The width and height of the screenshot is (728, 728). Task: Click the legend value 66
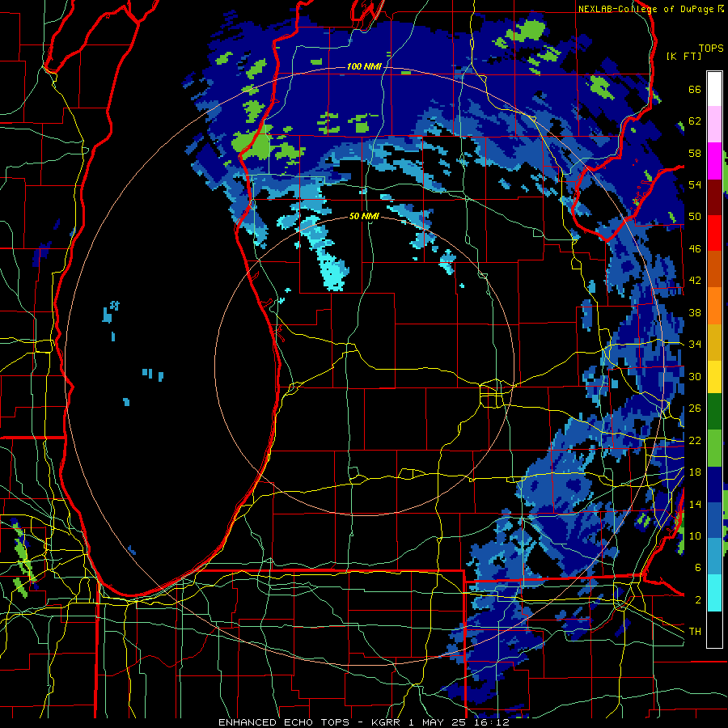pos(695,90)
